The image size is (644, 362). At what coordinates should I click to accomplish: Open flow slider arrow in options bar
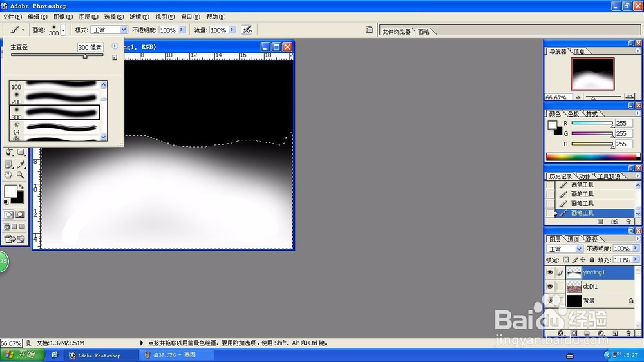tap(232, 30)
